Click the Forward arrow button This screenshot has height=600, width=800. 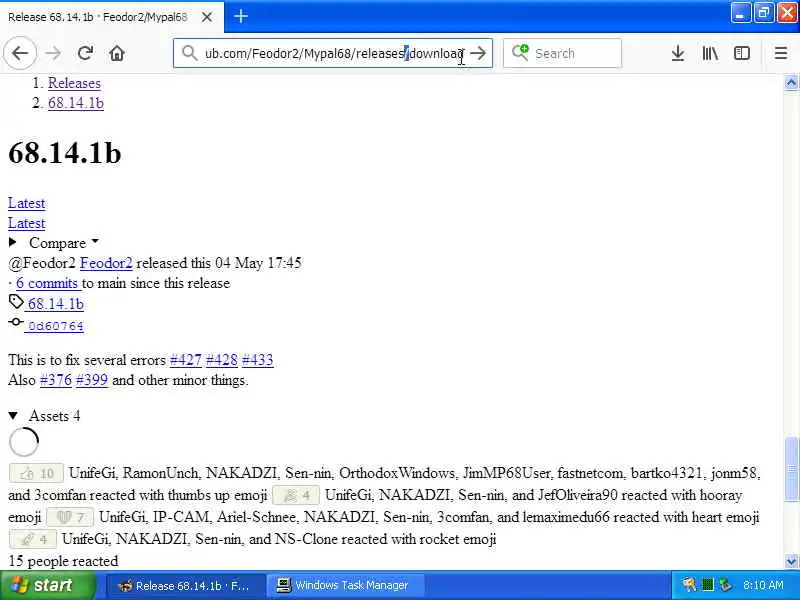(x=53, y=53)
